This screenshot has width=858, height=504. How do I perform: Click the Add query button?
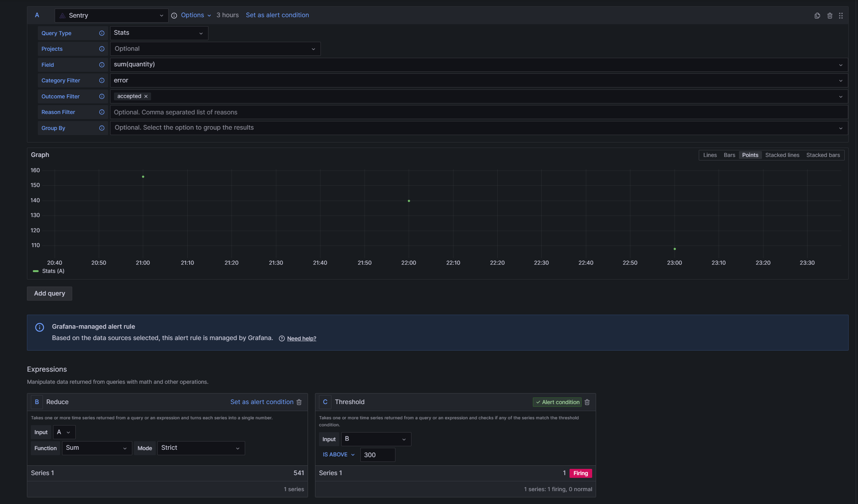49,293
